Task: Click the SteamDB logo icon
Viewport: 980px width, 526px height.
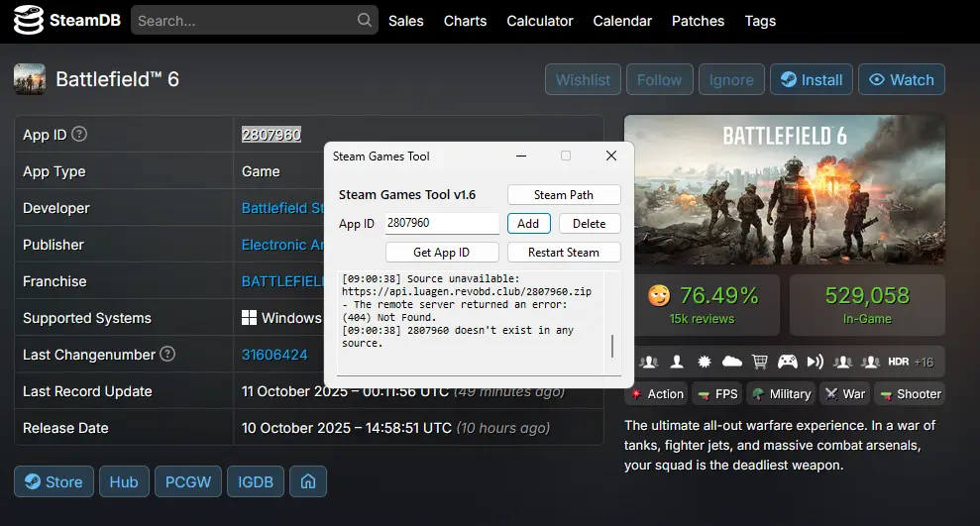Action: [29, 20]
